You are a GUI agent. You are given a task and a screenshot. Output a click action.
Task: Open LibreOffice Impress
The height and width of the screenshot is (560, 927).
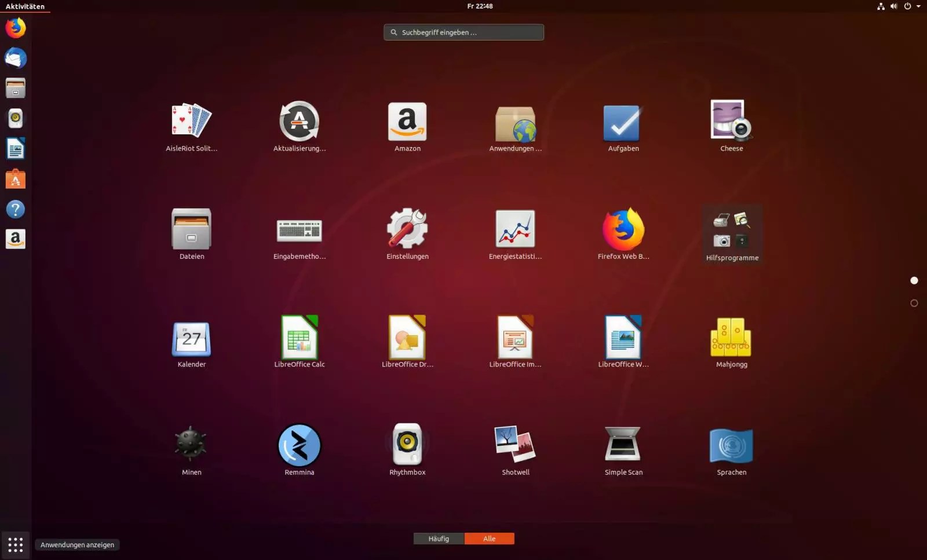pyautogui.click(x=516, y=343)
